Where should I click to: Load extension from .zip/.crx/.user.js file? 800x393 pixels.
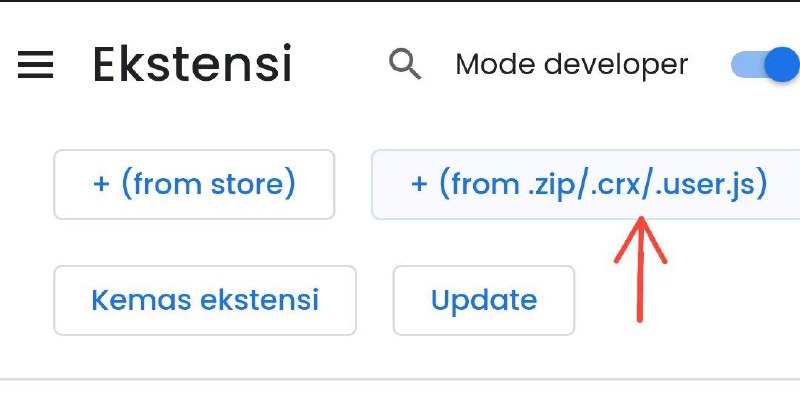(x=586, y=184)
